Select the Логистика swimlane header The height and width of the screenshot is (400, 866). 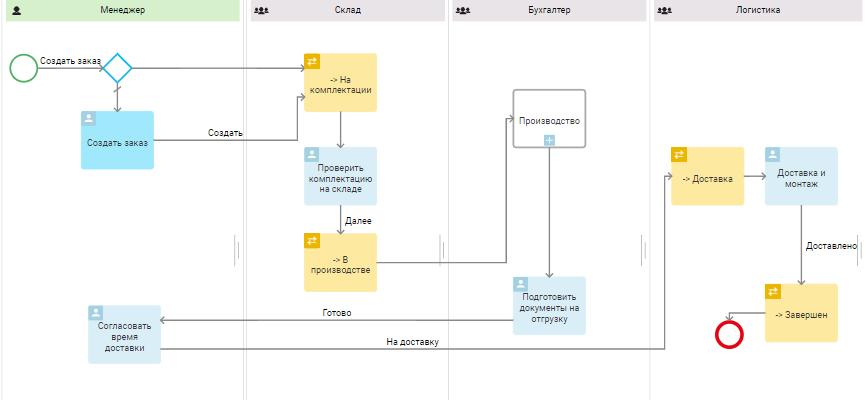tap(757, 10)
